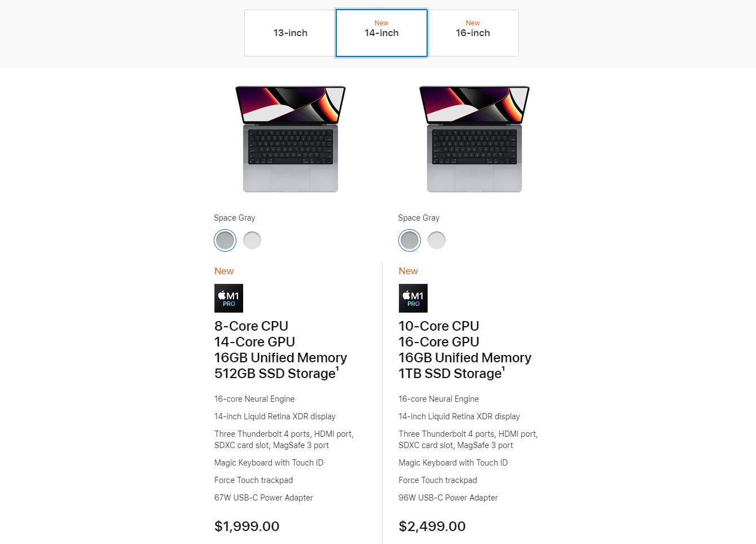Click the New label above the right model specs

click(x=408, y=271)
